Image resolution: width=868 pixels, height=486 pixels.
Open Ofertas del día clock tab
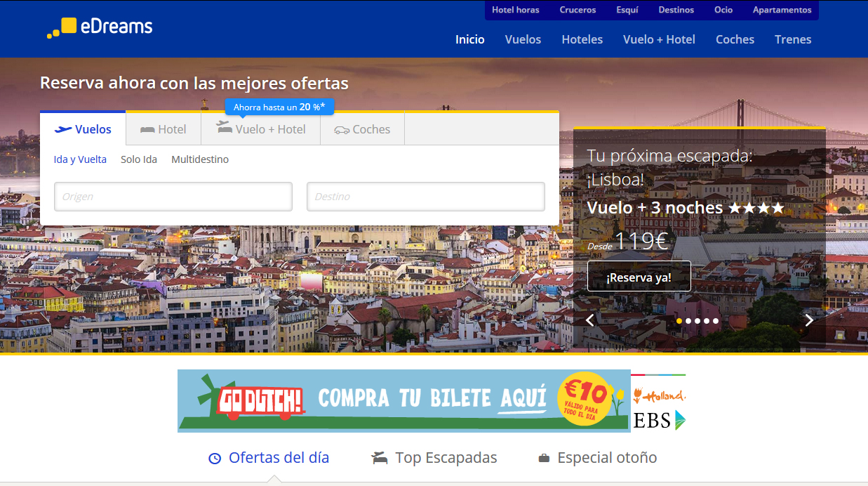tap(269, 458)
